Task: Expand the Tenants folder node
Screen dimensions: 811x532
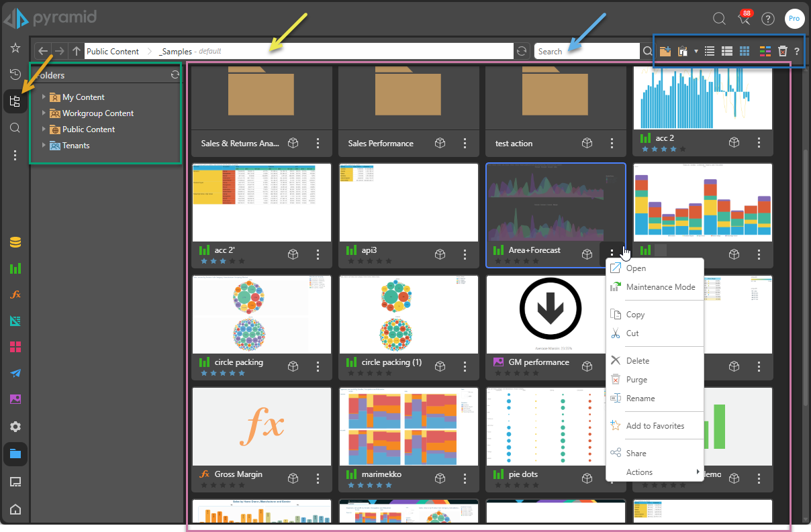Action: (x=44, y=146)
